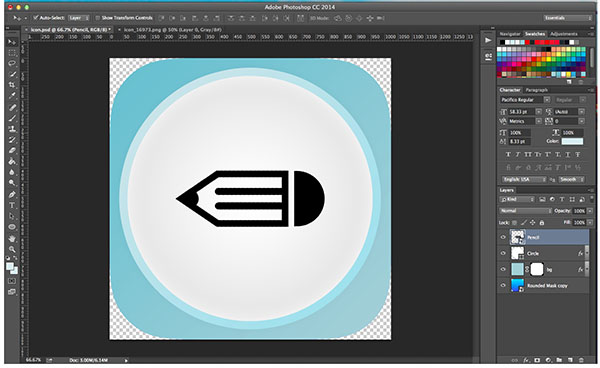600x368 pixels.
Task: Switch to the icon_16973.png document tab
Action: (172, 29)
